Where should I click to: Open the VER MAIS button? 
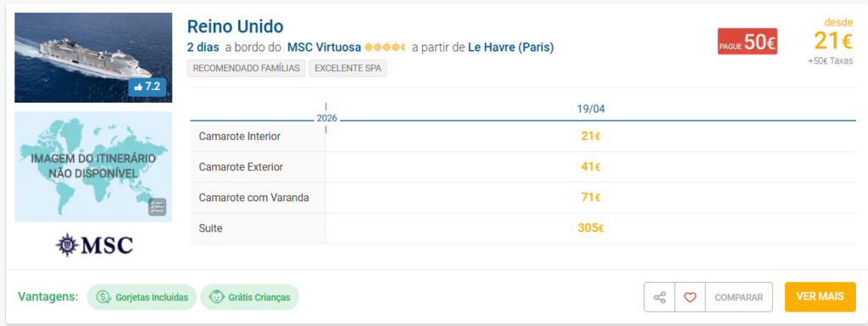point(820,296)
